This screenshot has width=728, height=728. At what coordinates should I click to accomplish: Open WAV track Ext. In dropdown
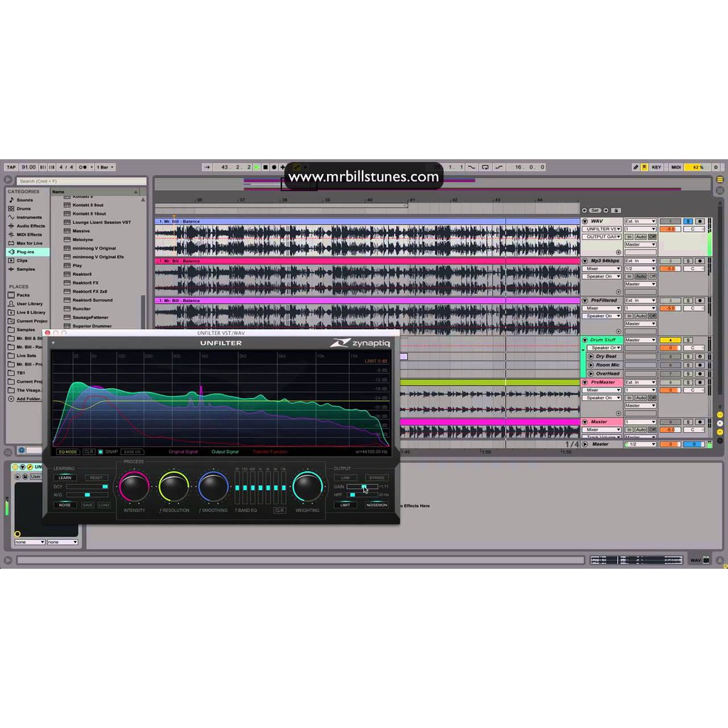pyautogui.click(x=641, y=222)
